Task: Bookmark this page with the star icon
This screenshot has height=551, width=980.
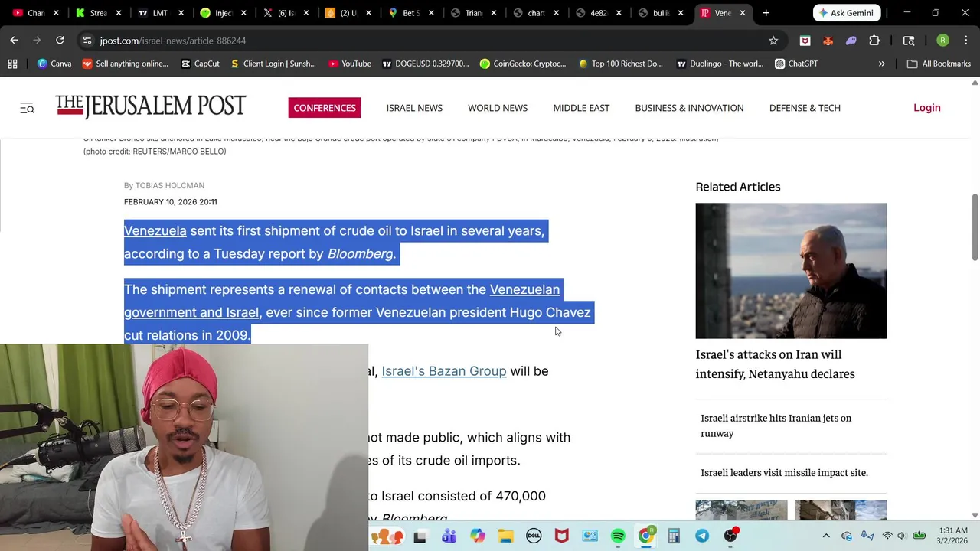Action: point(773,41)
